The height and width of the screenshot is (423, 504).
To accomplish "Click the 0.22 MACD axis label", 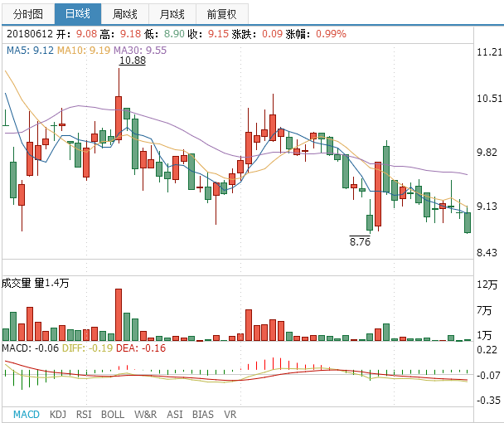I will click(487, 350).
